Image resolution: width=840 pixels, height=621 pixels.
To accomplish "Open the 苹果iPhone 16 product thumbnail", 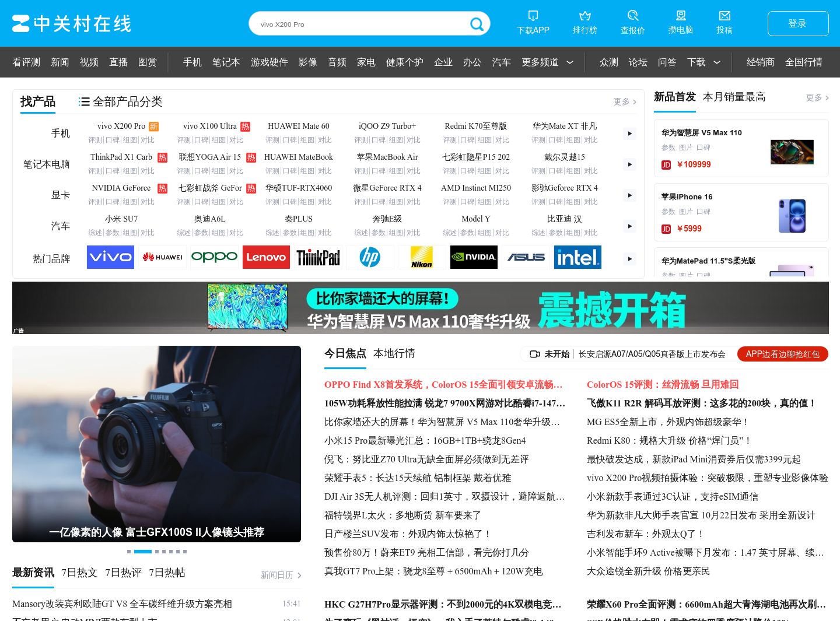I will [792, 216].
